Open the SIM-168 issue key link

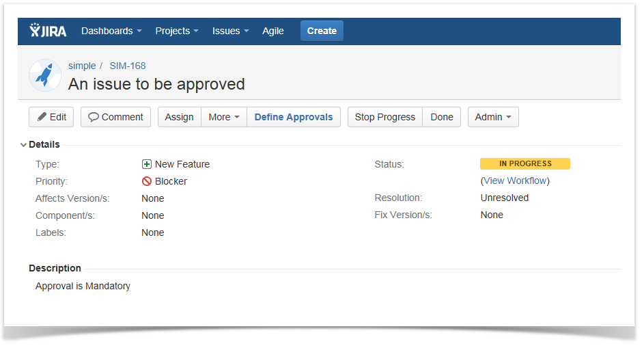tap(128, 66)
